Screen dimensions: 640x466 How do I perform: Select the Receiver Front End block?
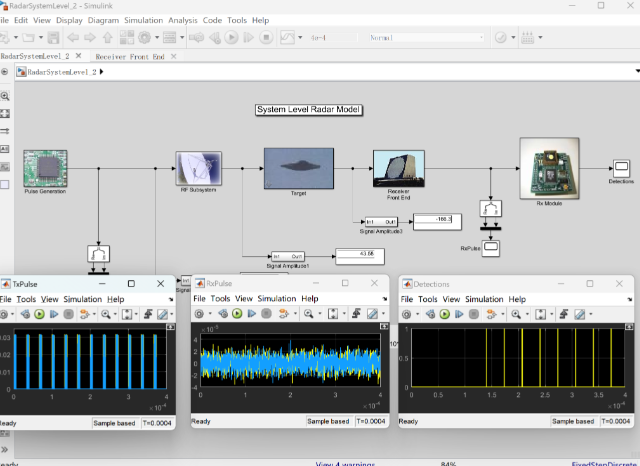click(x=398, y=166)
